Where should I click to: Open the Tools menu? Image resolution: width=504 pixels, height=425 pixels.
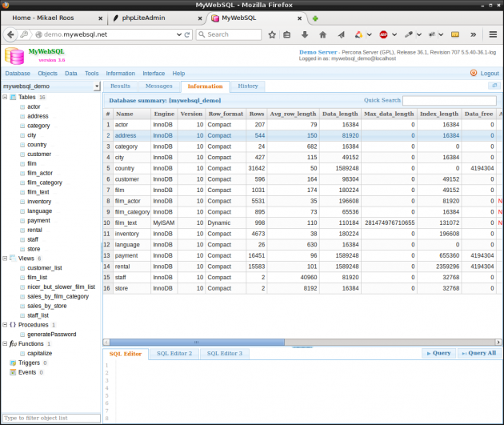[92, 74]
